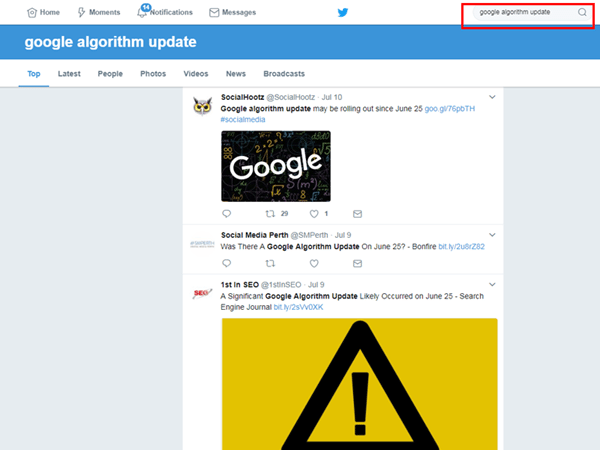Switch to the Broadcasts tab
This screenshot has width=600, height=450.
click(x=284, y=73)
